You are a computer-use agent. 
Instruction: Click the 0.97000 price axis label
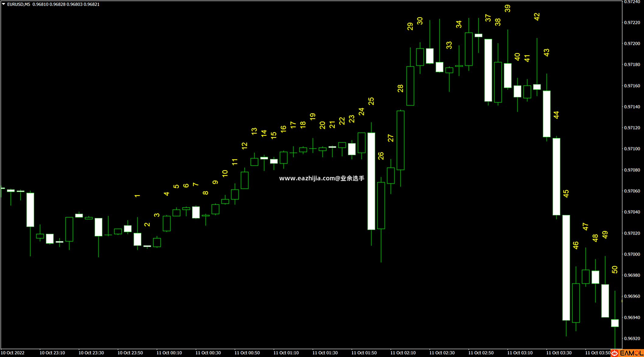pyautogui.click(x=632, y=254)
